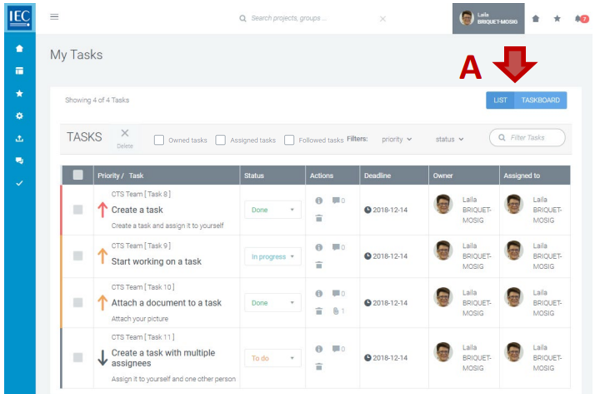The height and width of the screenshot is (394, 595).
Task: Open the Create a task title link
Action: click(x=137, y=210)
